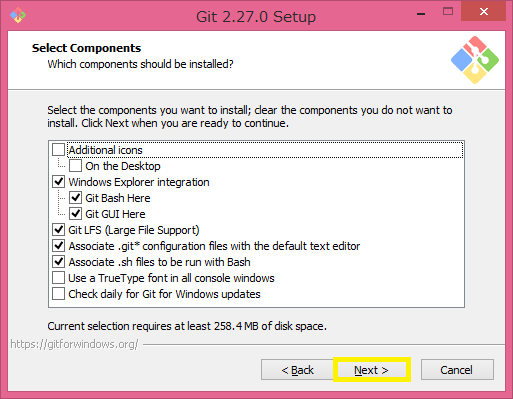Select the Windows Explorer integration label text
513x399 pixels.
click(139, 182)
